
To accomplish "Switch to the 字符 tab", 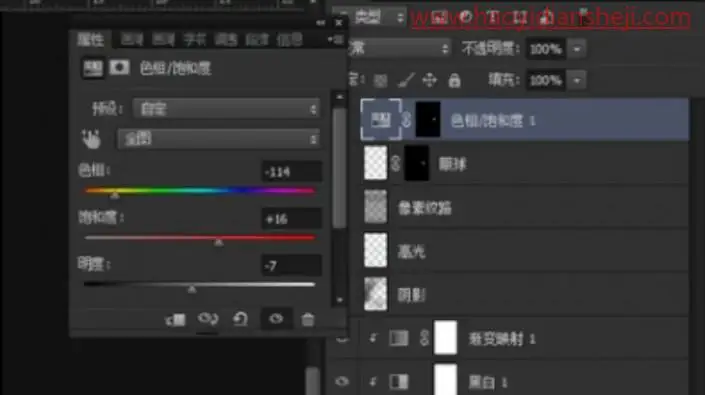I will tap(194, 40).
